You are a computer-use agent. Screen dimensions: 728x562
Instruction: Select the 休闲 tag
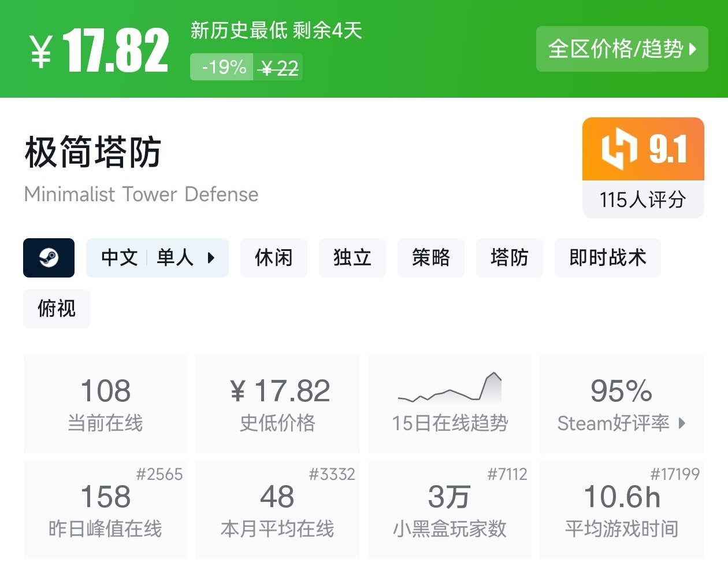pos(273,258)
